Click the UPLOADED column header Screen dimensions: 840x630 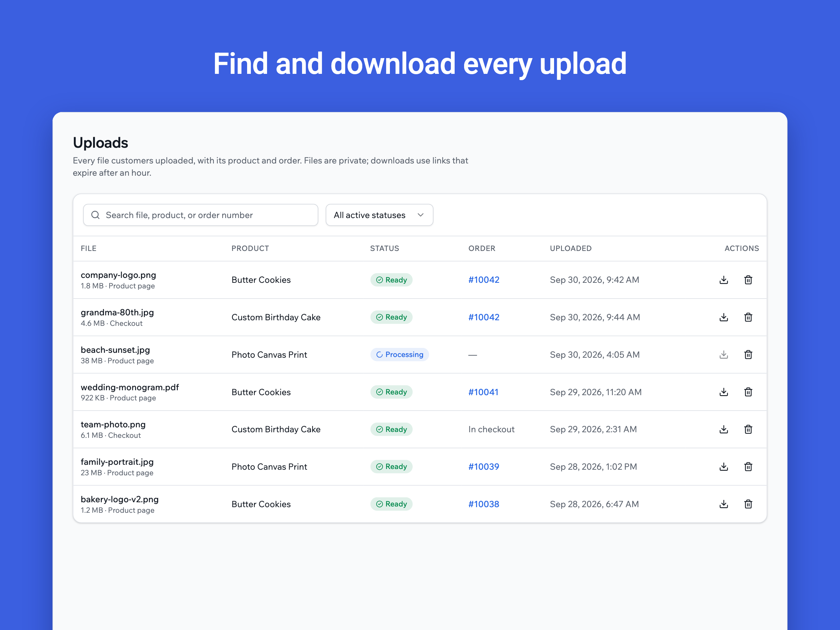click(x=570, y=248)
